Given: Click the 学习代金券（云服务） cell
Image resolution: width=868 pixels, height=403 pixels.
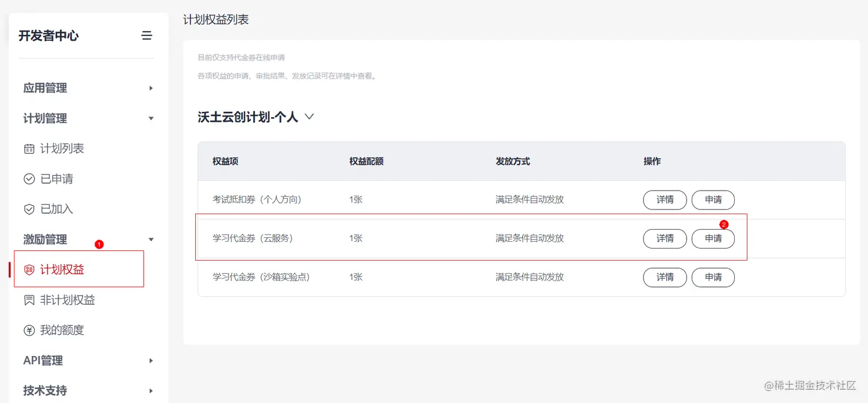Looking at the screenshot, I should tap(253, 238).
